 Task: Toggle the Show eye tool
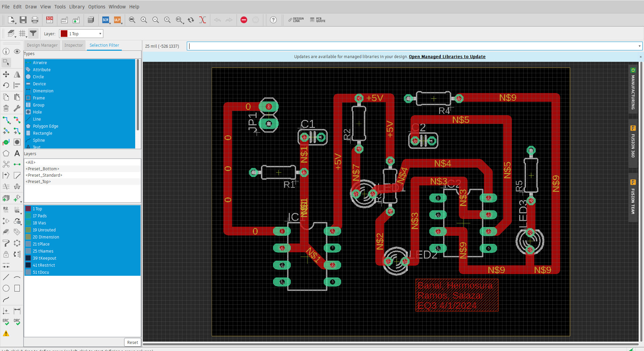point(17,51)
